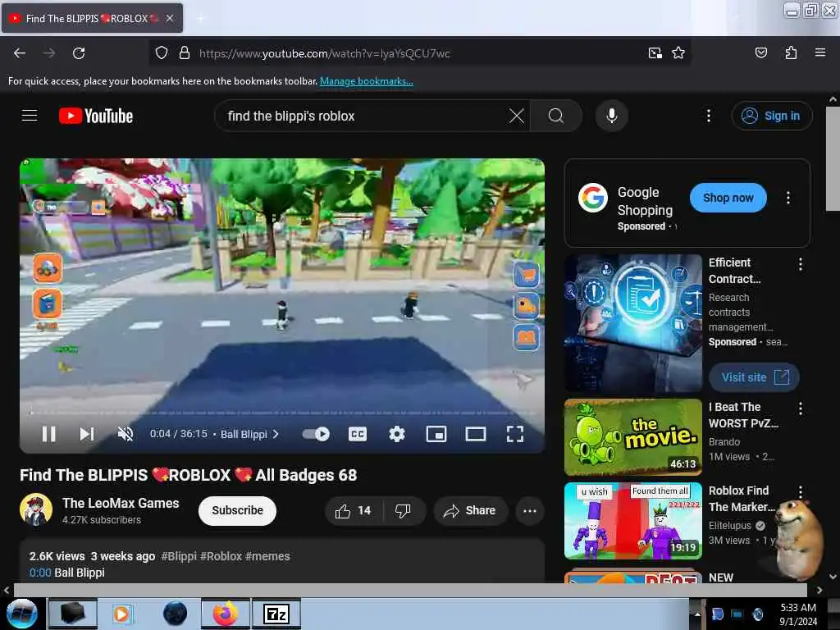Like the video with thumbs up
This screenshot has width=840, height=630.
pyautogui.click(x=354, y=511)
